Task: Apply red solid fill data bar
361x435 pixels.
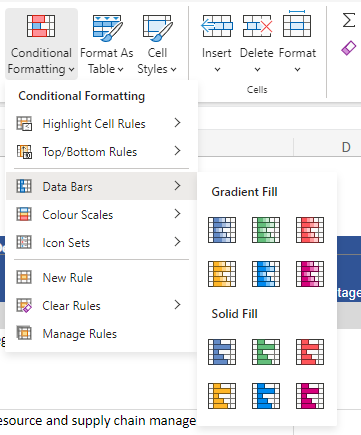Action: tap(310, 352)
